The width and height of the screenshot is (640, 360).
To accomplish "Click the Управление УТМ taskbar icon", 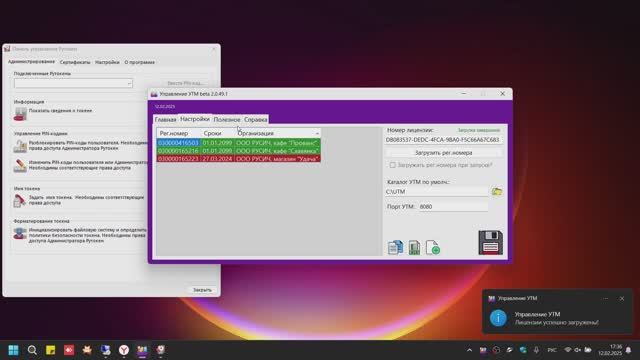I will coord(142,350).
